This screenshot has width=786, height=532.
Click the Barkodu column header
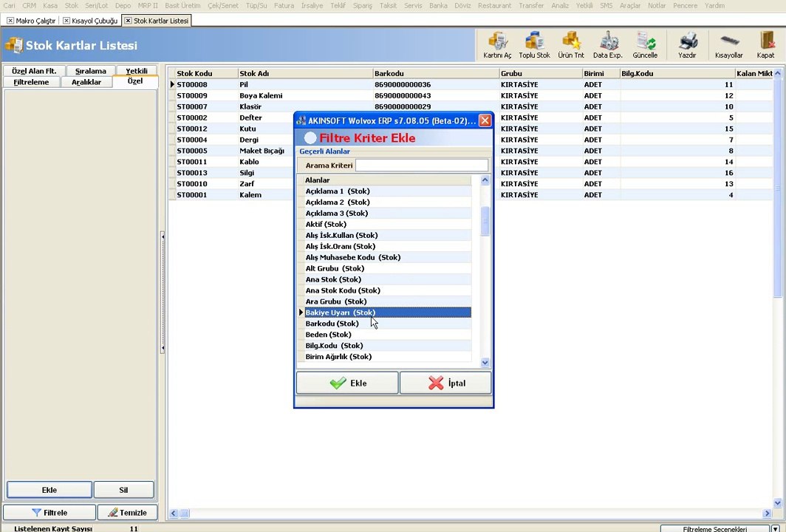[436, 73]
